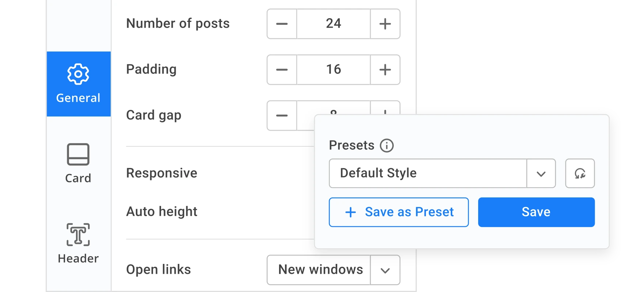Open the New windows links dropdown arrow
This screenshot has height=292, width=644.
coord(385,270)
